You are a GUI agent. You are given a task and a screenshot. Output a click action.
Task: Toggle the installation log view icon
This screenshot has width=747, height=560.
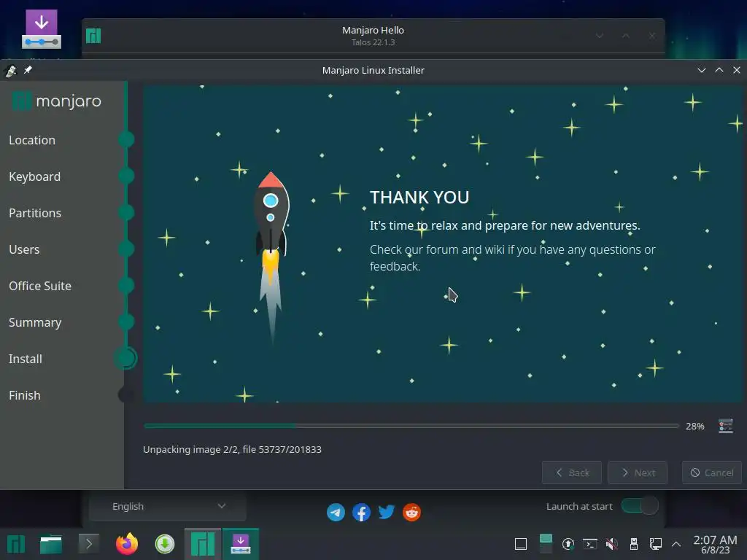726,426
